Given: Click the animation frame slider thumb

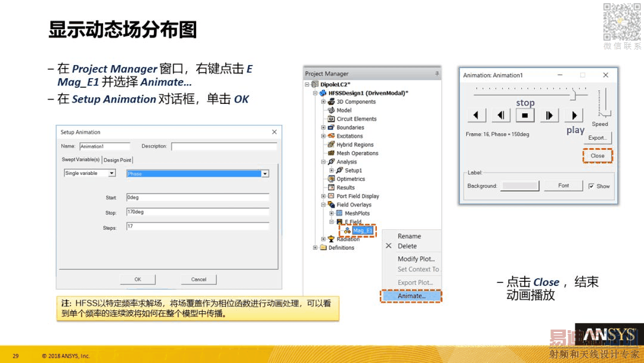Looking at the screenshot, I should [574, 96].
